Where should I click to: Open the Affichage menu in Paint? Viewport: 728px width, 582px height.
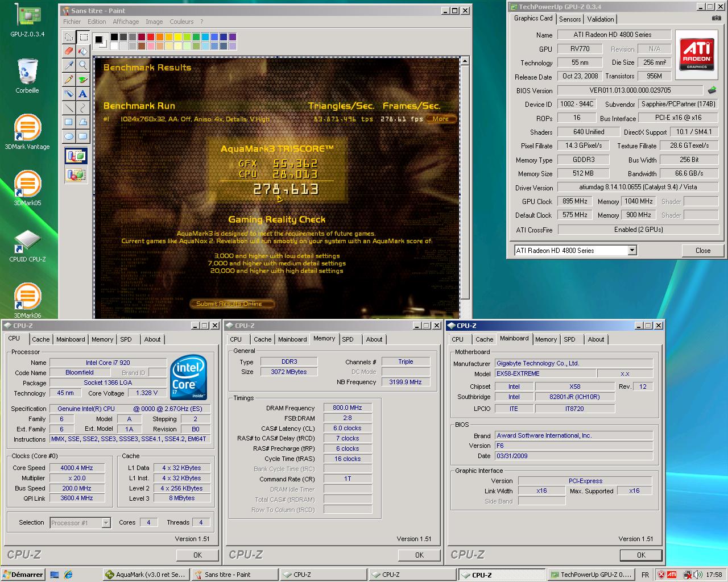click(x=126, y=22)
